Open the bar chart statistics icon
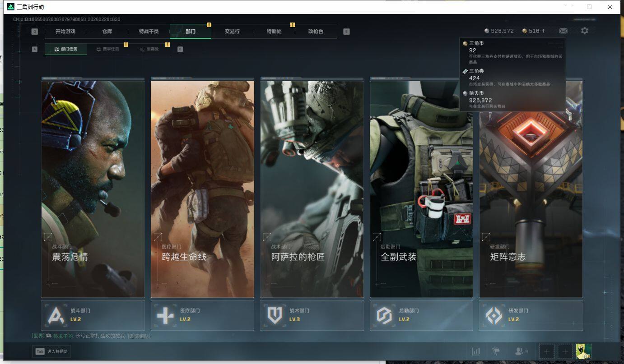The width and height of the screenshot is (624, 364). point(476,351)
